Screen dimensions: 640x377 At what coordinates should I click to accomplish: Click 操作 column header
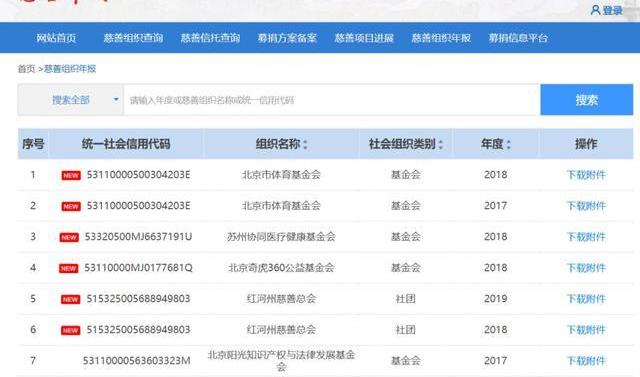coord(586,144)
